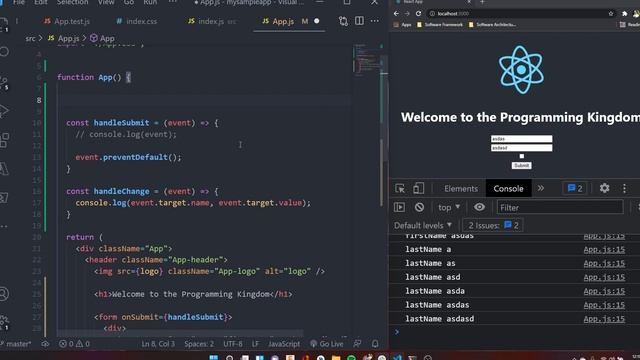Click the master branch indicator
The width and height of the screenshot is (640, 360).
pyautogui.click(x=16, y=344)
